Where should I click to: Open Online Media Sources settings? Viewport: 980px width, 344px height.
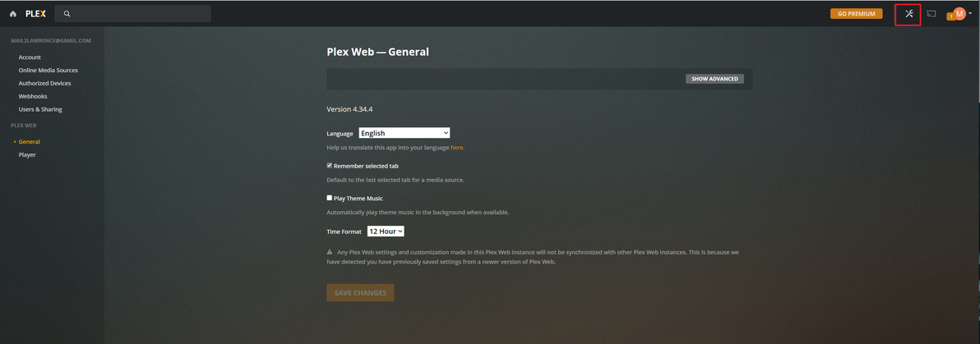[49, 71]
